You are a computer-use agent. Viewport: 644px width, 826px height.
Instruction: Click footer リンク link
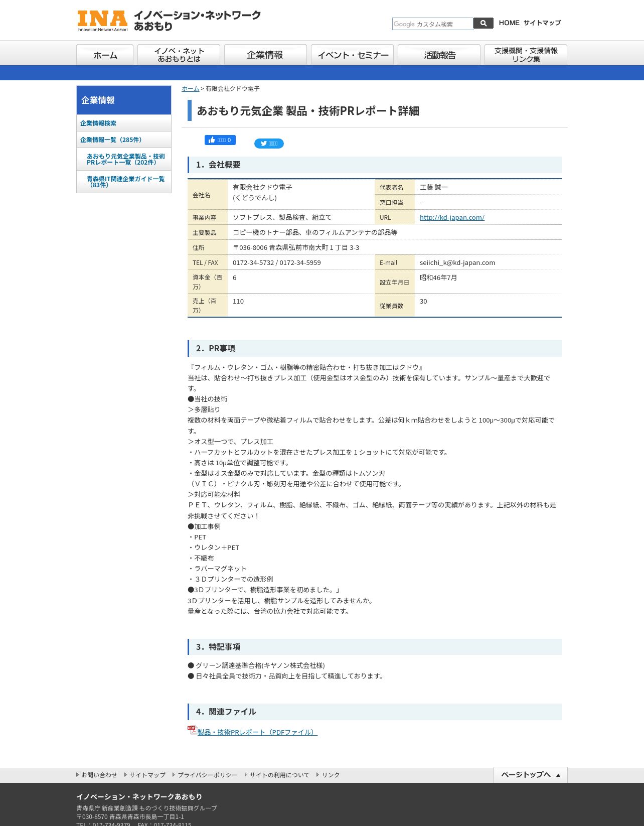coord(331,775)
